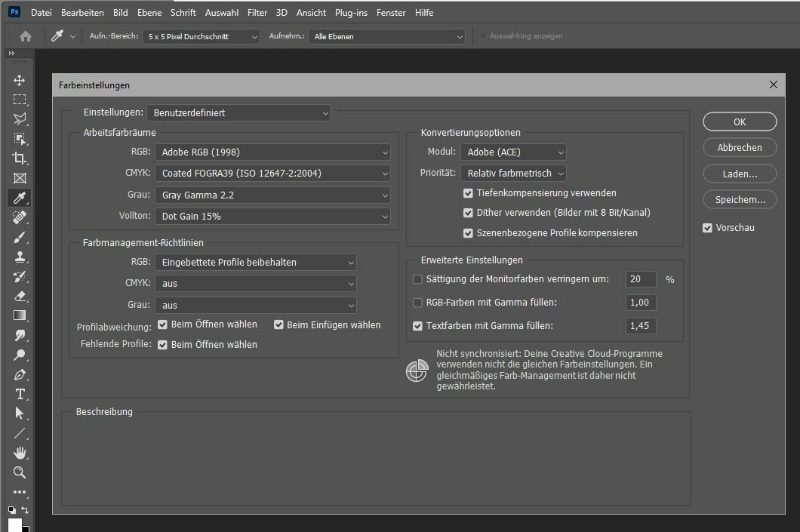Viewport: 800px width, 532px height.
Task: Toggle Beim Einfügen wählen checkbox
Action: coord(278,325)
